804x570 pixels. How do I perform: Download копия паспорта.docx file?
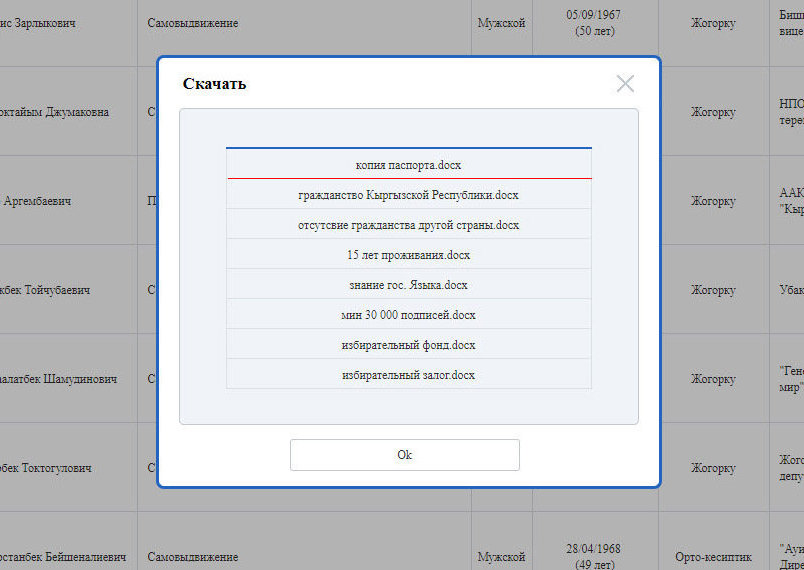tap(408, 164)
